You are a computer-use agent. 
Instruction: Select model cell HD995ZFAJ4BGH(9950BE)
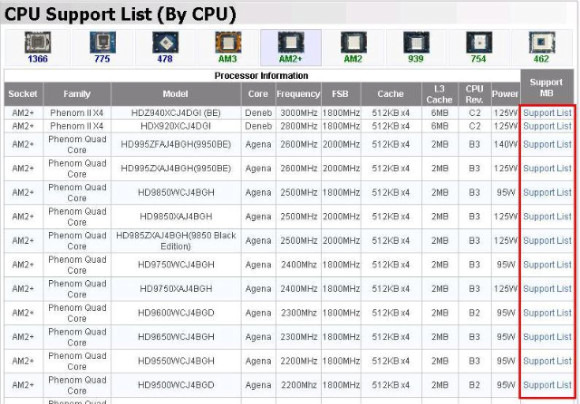click(x=176, y=144)
